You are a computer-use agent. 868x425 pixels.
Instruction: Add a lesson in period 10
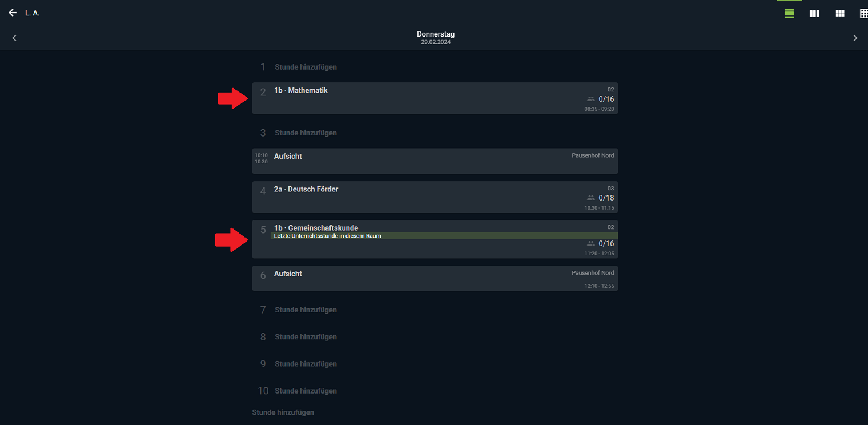point(306,391)
